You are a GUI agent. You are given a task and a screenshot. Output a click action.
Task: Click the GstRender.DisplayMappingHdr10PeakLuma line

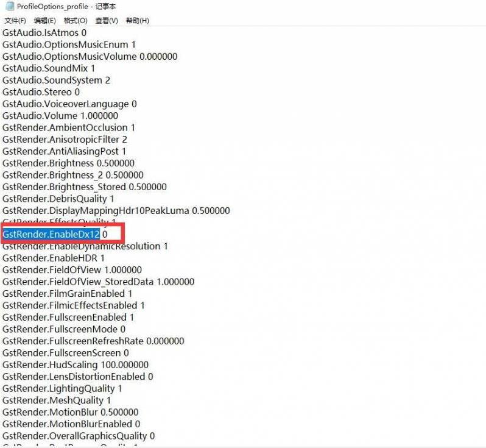(116, 211)
